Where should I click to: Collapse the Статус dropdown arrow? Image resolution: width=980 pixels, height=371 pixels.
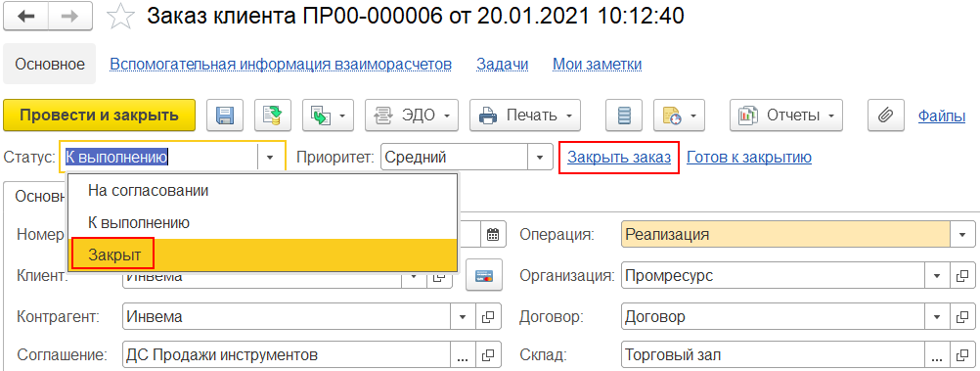(271, 157)
